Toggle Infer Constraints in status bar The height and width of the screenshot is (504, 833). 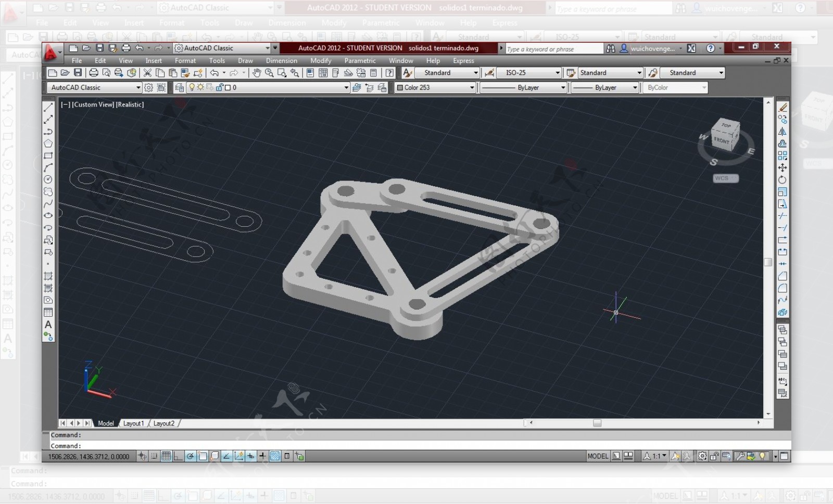pyautogui.click(x=142, y=456)
